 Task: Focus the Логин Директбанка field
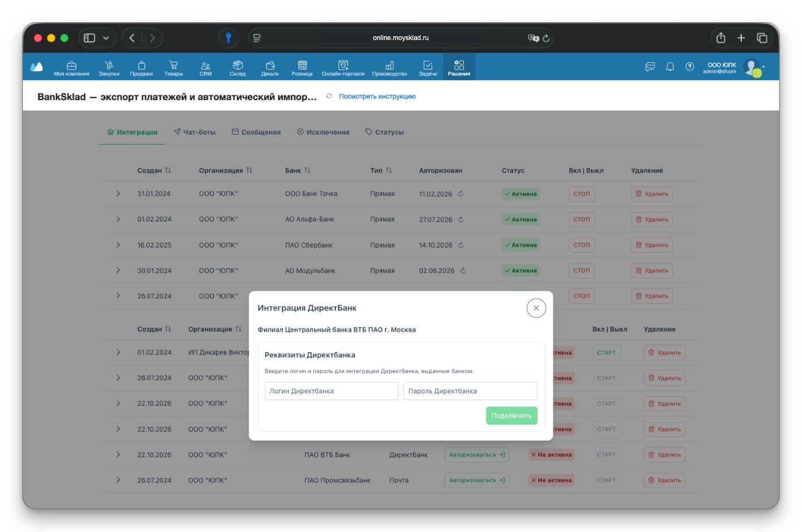click(331, 391)
